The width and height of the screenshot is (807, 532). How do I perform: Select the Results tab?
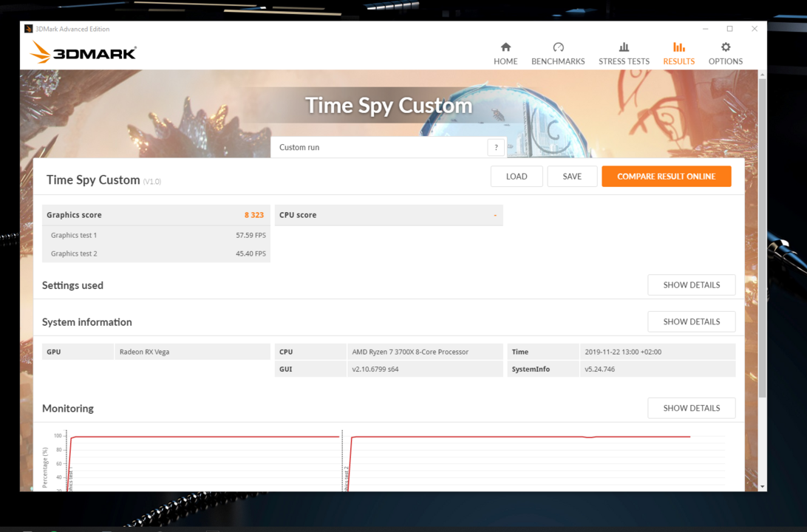tap(679, 53)
